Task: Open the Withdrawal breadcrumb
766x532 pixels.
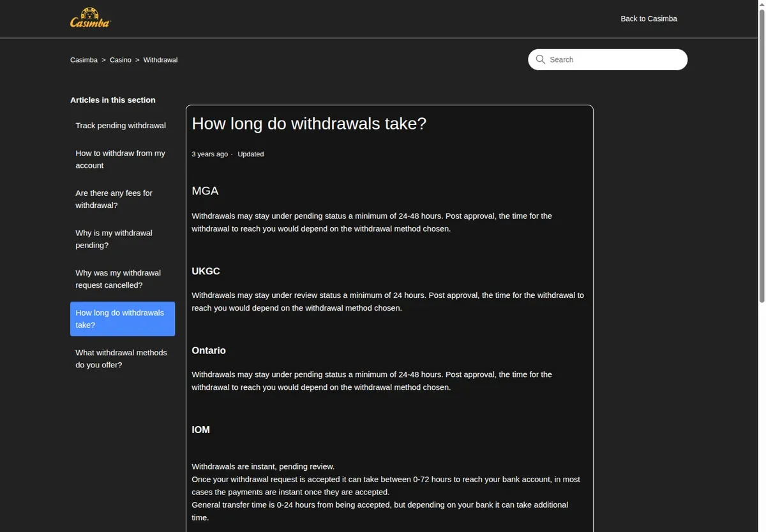Action: (x=160, y=60)
